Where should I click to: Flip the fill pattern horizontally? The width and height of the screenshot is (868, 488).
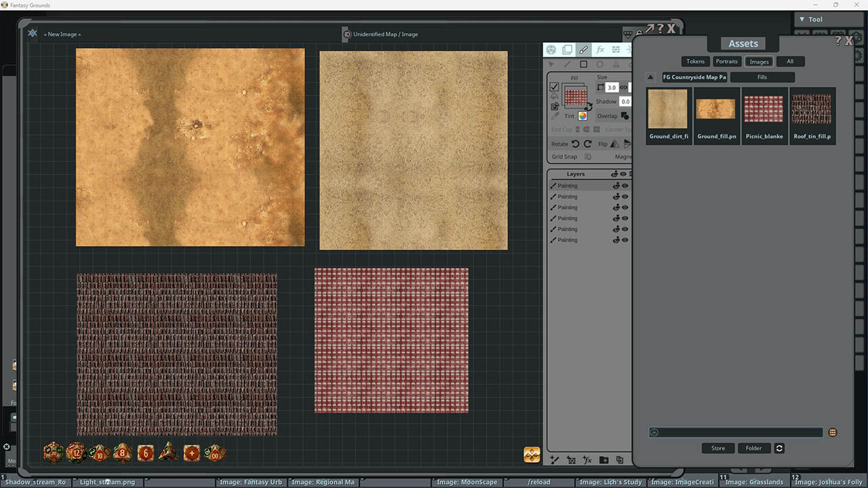pyautogui.click(x=614, y=144)
